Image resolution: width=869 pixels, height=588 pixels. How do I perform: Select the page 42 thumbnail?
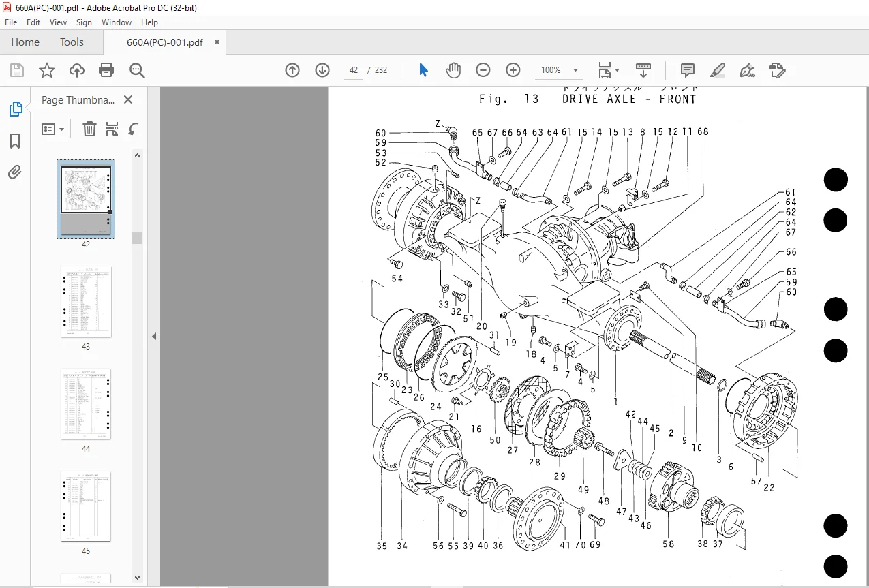point(86,199)
